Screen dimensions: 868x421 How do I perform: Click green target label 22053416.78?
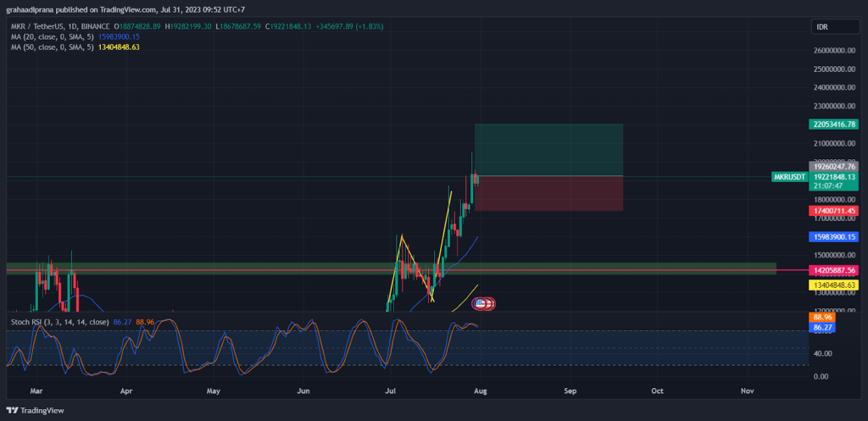(834, 124)
